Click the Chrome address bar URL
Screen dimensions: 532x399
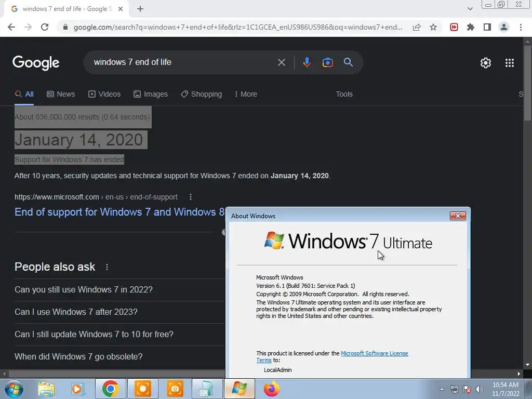click(x=238, y=27)
